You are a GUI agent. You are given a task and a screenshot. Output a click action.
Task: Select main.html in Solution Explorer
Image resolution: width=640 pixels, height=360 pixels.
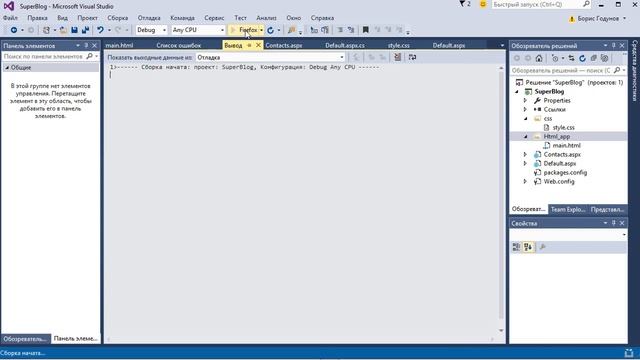coord(567,145)
